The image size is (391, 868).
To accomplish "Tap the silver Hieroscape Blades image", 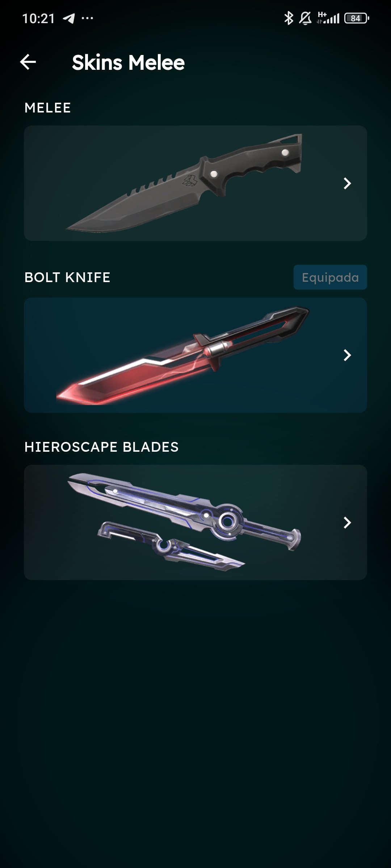I will coord(184,522).
